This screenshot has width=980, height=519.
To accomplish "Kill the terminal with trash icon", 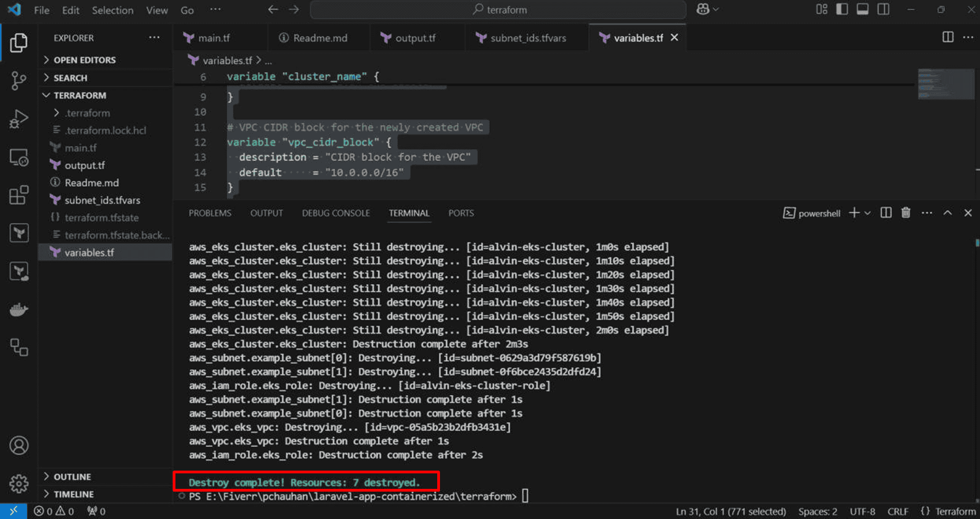I will pyautogui.click(x=906, y=213).
